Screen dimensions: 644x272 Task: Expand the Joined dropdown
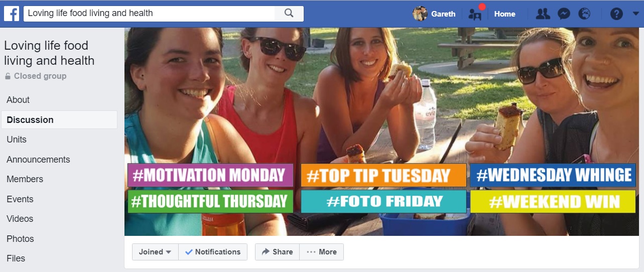click(156, 252)
